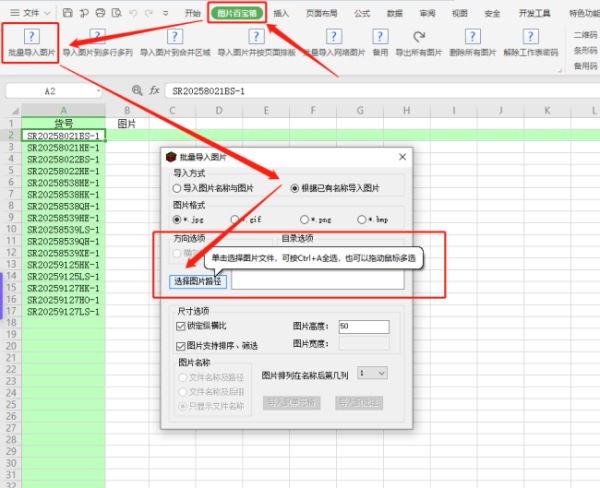This screenshot has width=600, height=488.
Task: Choose the *.jpg format radio button
Action: (176, 220)
